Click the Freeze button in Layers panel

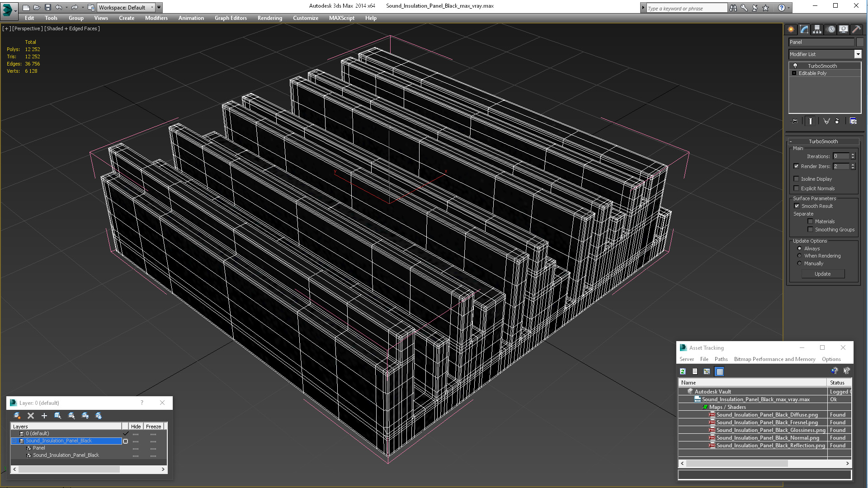pos(154,427)
